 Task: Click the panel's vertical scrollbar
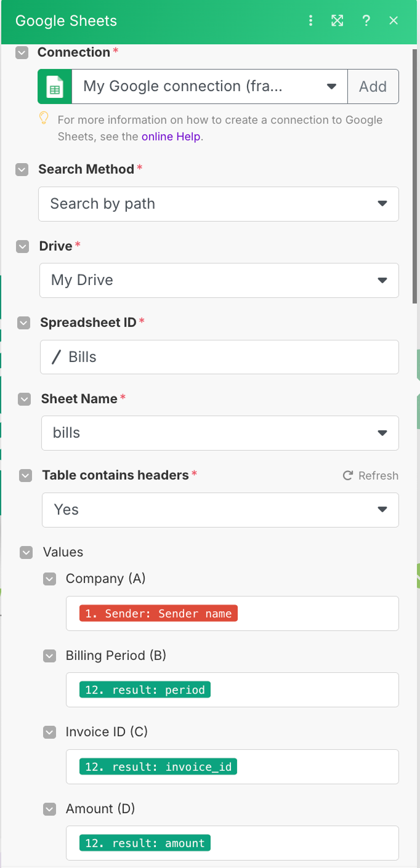click(x=415, y=175)
